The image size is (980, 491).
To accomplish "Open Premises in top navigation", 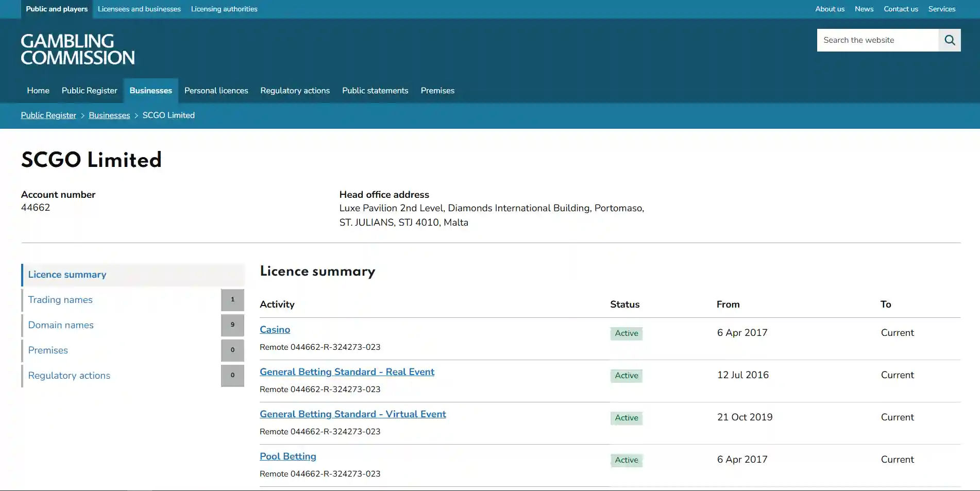I will (437, 91).
